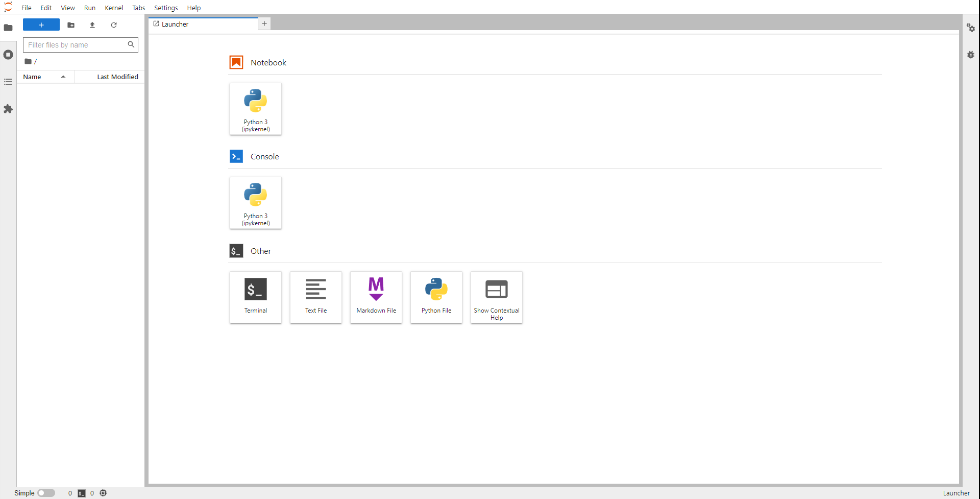The width and height of the screenshot is (980, 499).
Task: Open the Property Inspector on right sidebar
Action: [x=971, y=28]
